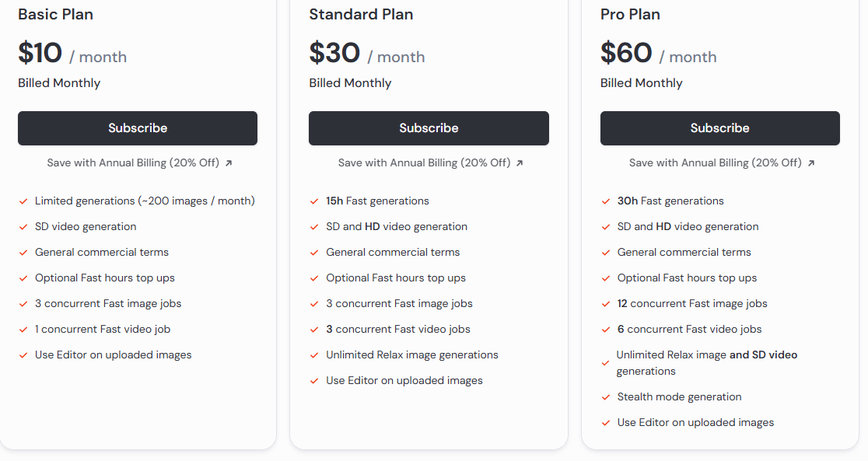Click the checkmark beside Limited generations feature
This screenshot has height=461, width=868.
(x=23, y=201)
